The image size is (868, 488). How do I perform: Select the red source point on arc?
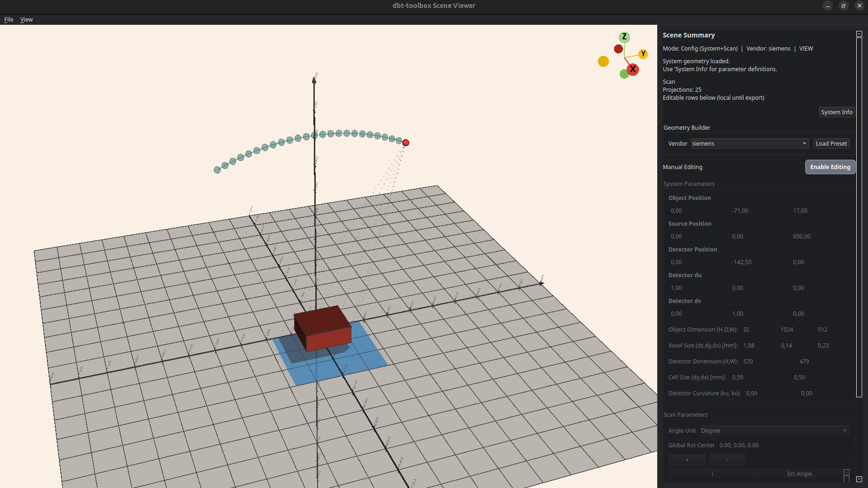pos(406,143)
